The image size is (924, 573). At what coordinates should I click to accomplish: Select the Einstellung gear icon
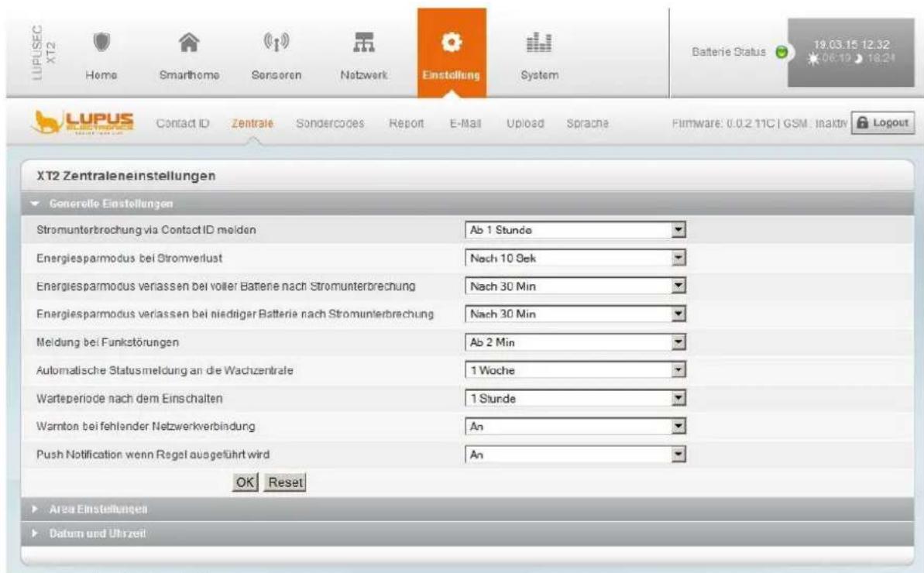point(452,43)
